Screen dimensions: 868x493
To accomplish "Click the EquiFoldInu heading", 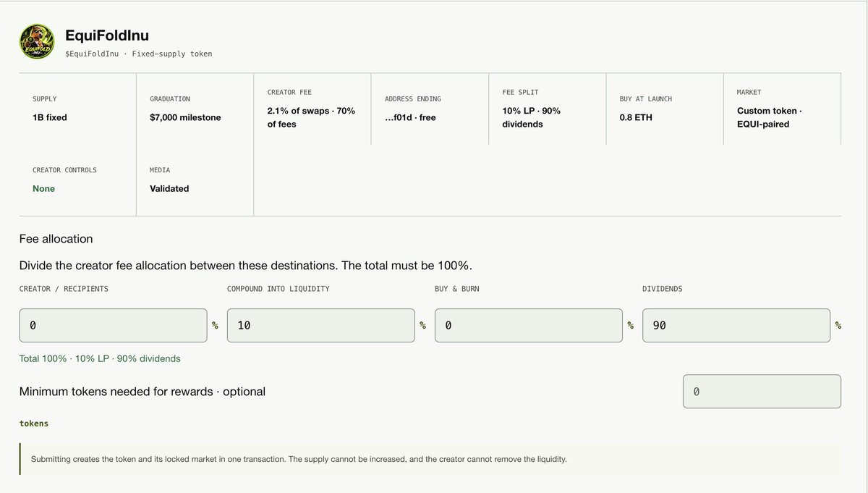I will coord(107,35).
